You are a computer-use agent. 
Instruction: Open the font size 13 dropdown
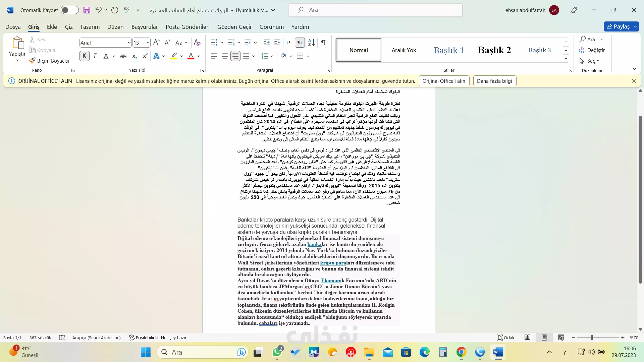(148, 43)
